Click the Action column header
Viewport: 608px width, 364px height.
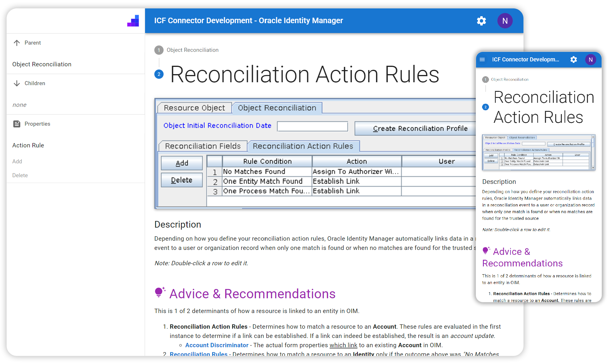coord(357,162)
